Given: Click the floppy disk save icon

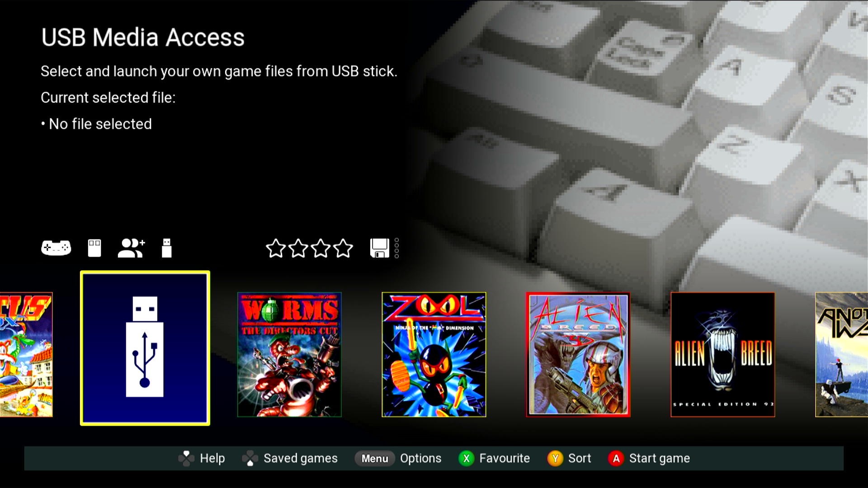Looking at the screenshot, I should (x=380, y=248).
